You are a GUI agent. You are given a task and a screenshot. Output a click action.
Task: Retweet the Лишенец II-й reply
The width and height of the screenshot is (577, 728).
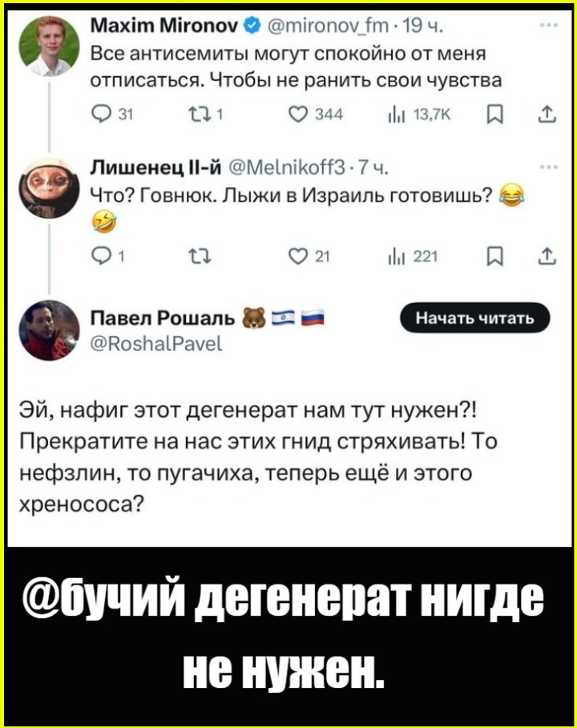click(x=200, y=256)
